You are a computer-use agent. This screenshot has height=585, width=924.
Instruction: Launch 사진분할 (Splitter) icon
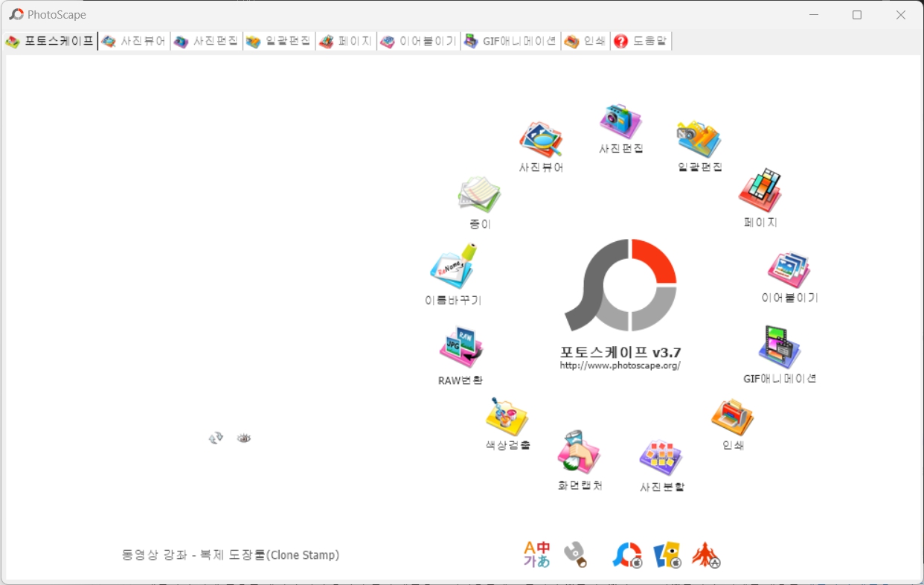661,466
